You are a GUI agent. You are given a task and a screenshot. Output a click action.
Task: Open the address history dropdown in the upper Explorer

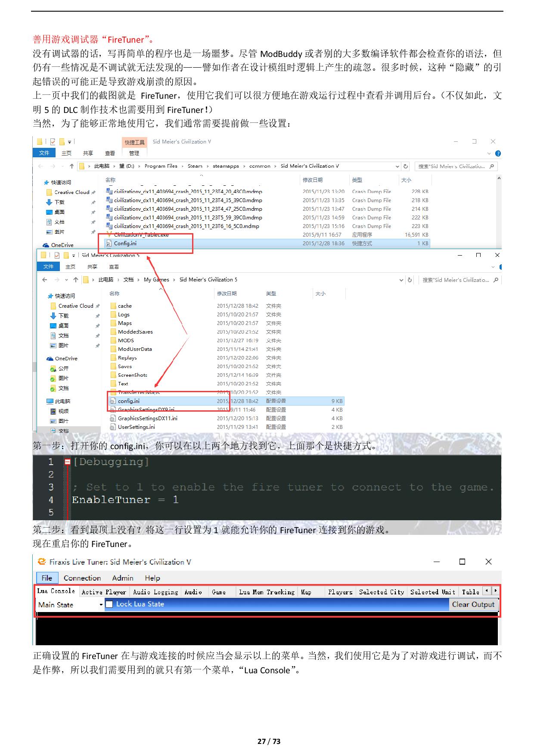[x=397, y=166]
